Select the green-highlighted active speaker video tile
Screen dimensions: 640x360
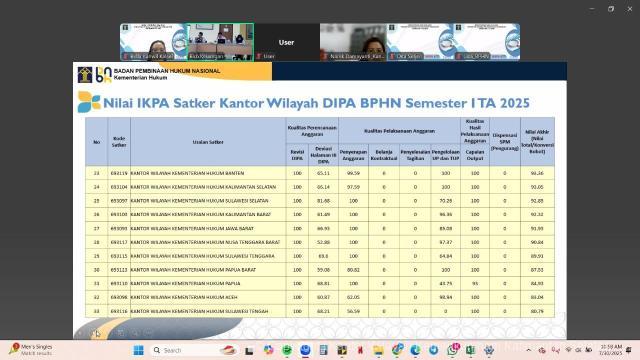220,42
